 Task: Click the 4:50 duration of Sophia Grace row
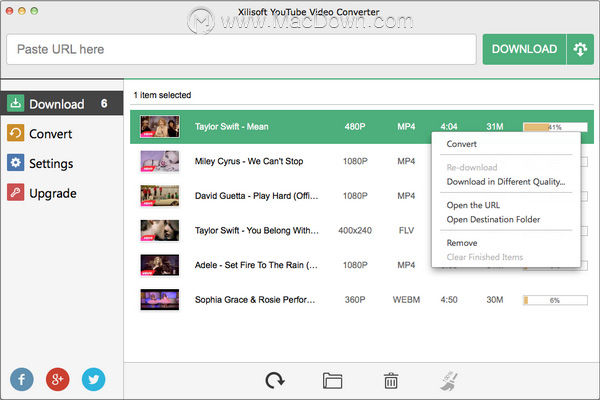449,299
